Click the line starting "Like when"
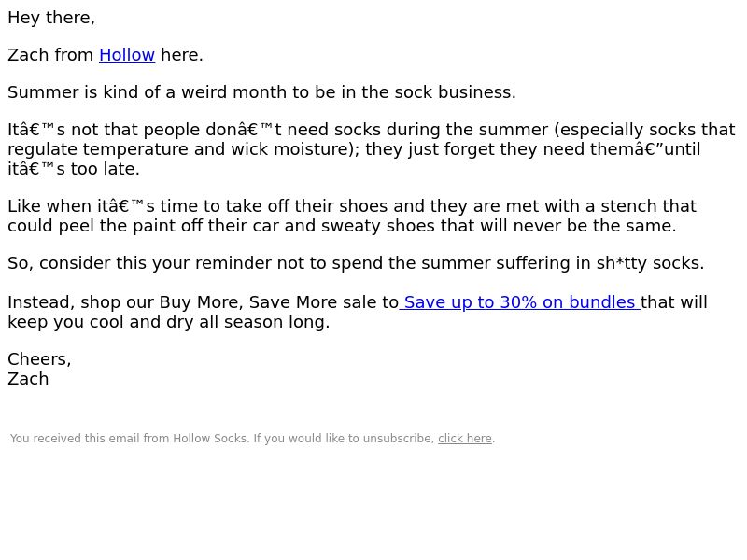This screenshot has width=747, height=560. (352, 206)
